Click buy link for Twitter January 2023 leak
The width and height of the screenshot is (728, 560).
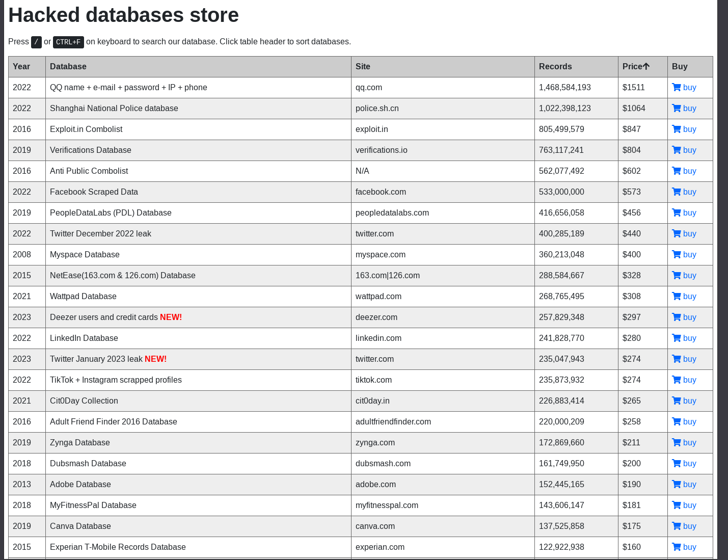[690, 359]
